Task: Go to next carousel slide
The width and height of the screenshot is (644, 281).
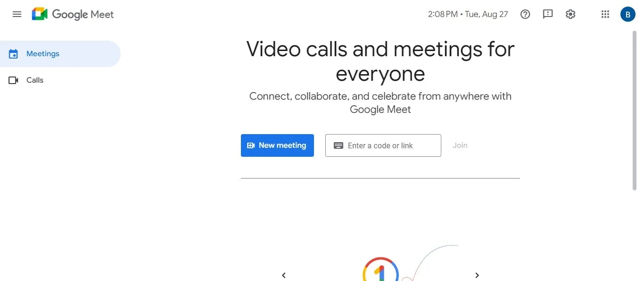Action: [477, 275]
